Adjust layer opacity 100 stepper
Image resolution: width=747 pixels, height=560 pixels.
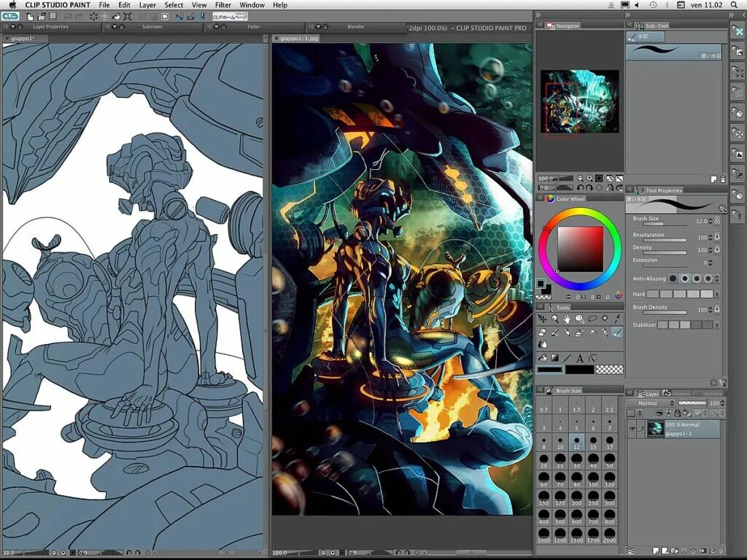[723, 402]
